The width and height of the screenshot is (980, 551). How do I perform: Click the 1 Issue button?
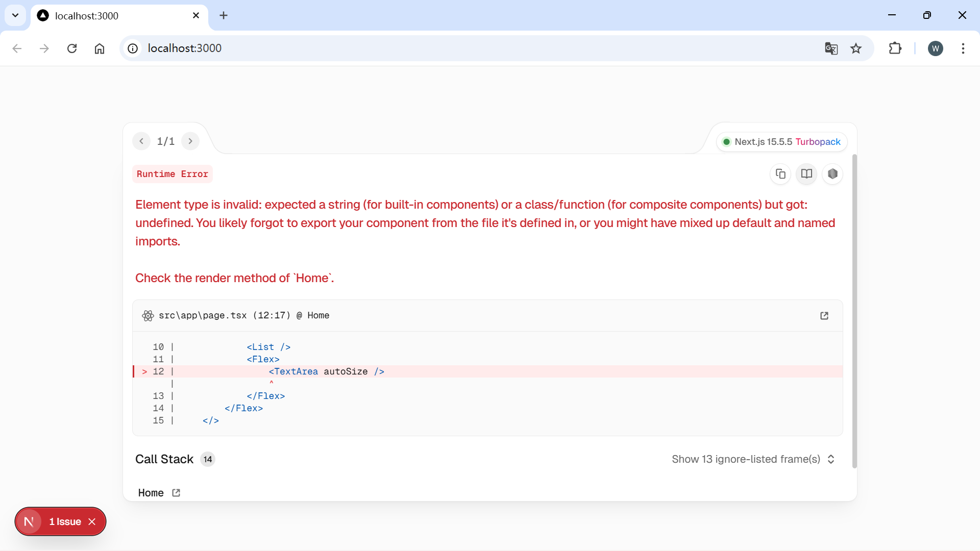[65, 521]
